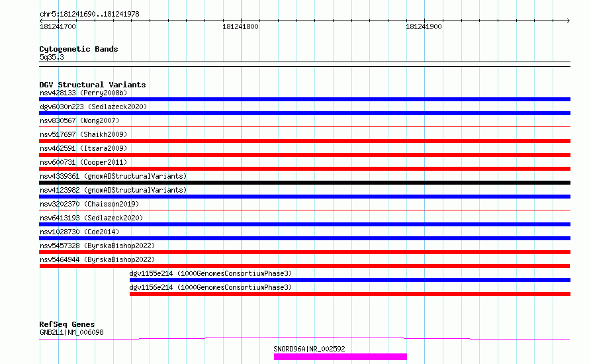Click the red bar under nsv517697
This screenshot has width=589, height=364.
(x=304, y=141)
